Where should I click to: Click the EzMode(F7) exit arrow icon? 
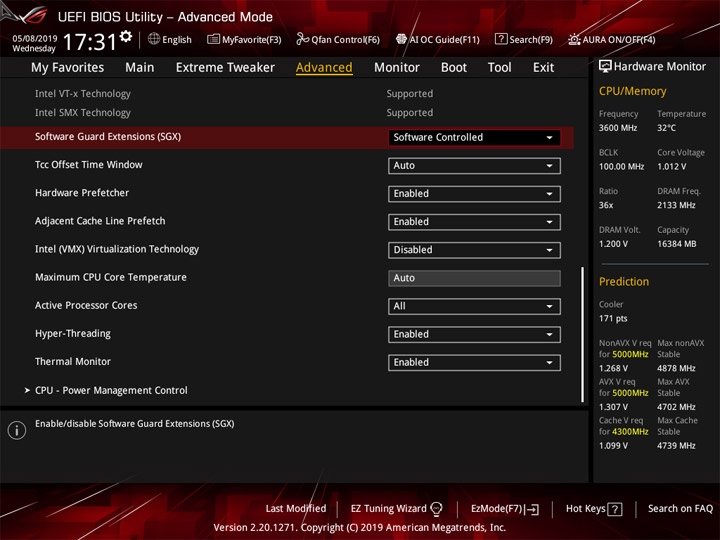click(x=532, y=509)
